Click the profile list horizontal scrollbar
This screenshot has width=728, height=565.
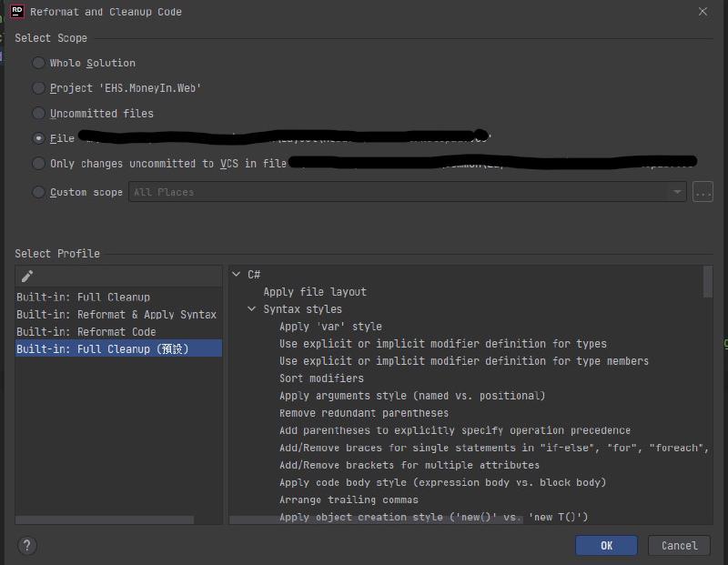click(x=105, y=520)
